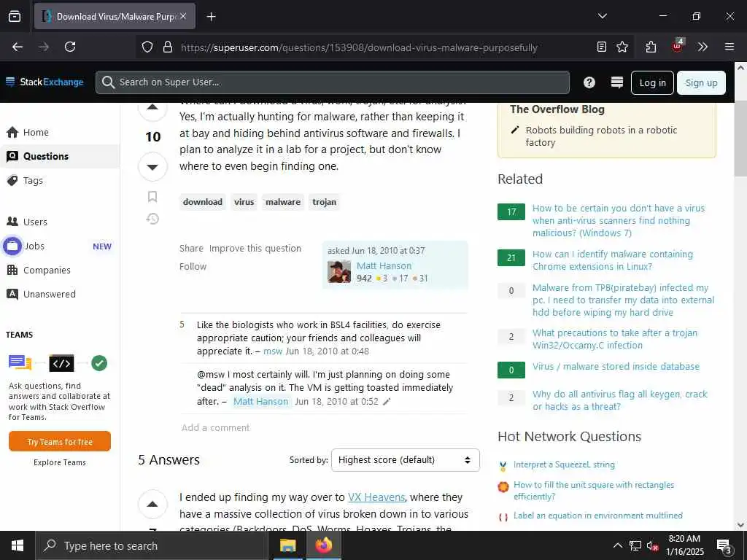
Task: Open the Explore Teams link
Action: (x=60, y=462)
